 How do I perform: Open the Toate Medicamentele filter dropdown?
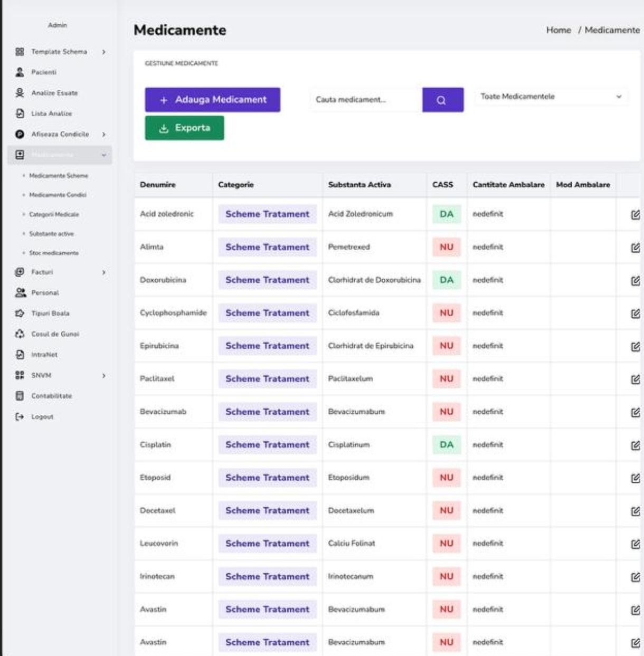(551, 97)
